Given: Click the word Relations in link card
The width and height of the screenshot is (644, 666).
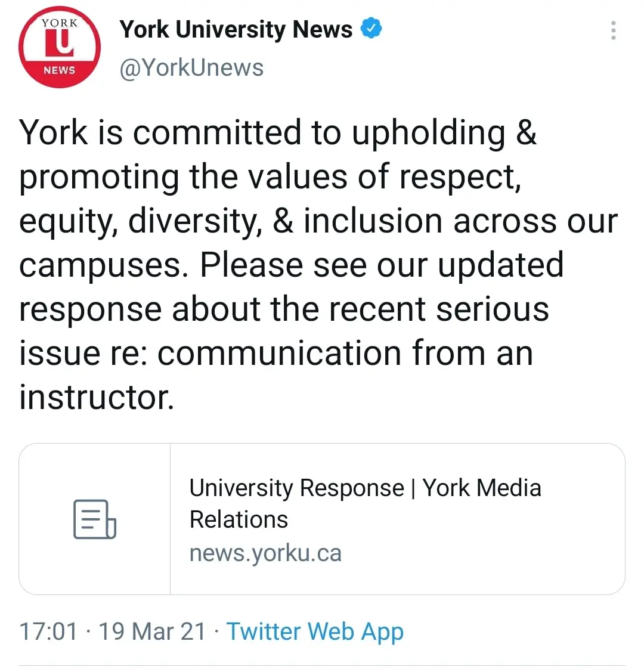Looking at the screenshot, I should click(x=239, y=519).
